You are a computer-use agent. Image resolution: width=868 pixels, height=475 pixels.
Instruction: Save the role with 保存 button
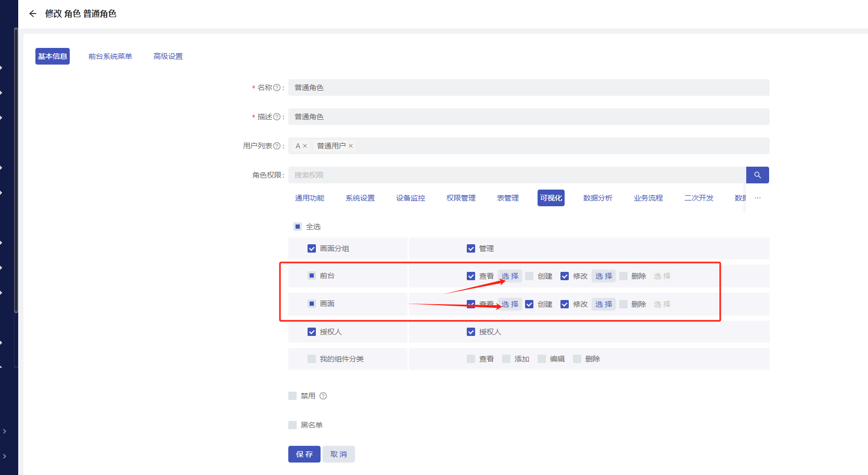pyautogui.click(x=304, y=454)
